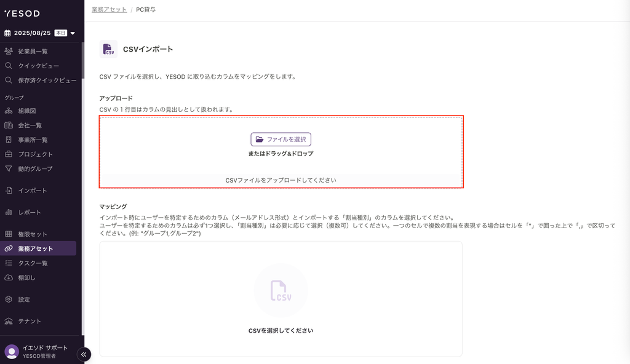The height and width of the screenshot is (364, 630).
Task: Click the YESOD logo
Action: coord(22,14)
